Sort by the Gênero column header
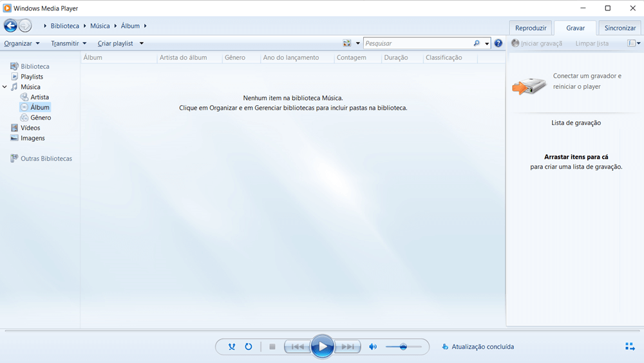The width and height of the screenshot is (644, 363). pos(241,57)
